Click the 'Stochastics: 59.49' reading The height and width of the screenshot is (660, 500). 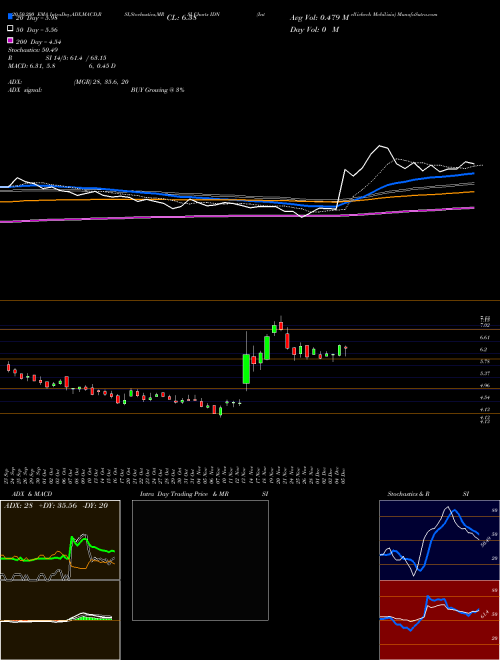point(33,50)
